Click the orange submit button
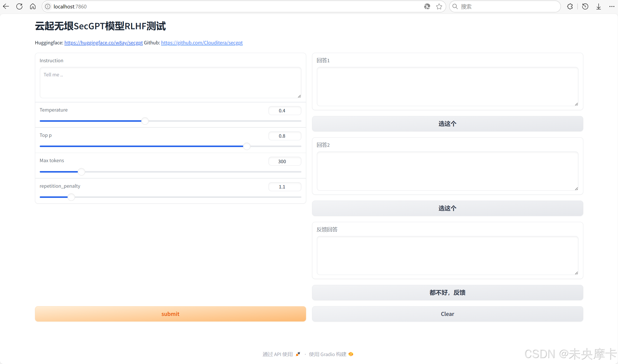The height and width of the screenshot is (364, 618). coord(170,314)
